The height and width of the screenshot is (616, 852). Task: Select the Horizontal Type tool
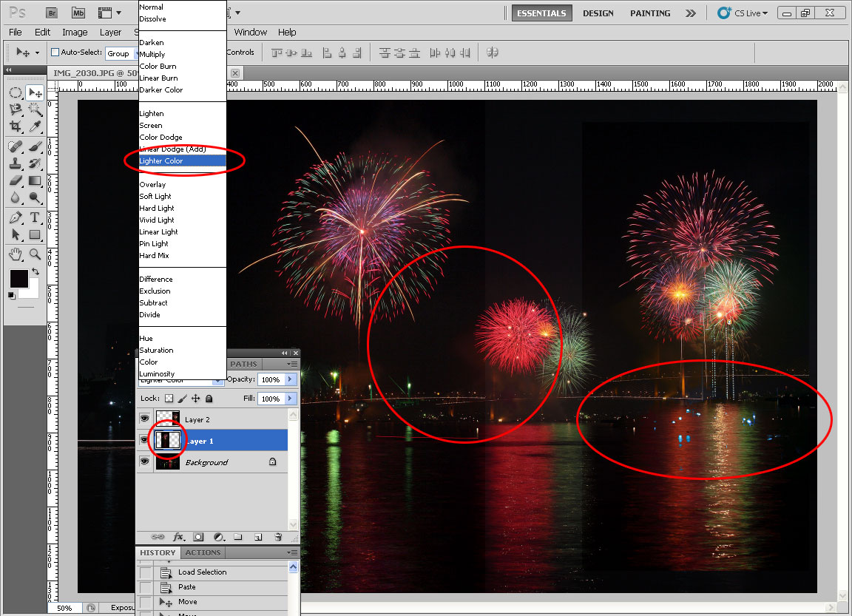35,217
